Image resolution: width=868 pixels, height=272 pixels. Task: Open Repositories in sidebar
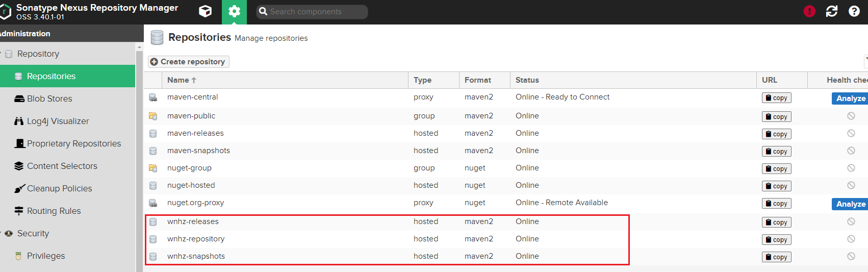[67, 76]
